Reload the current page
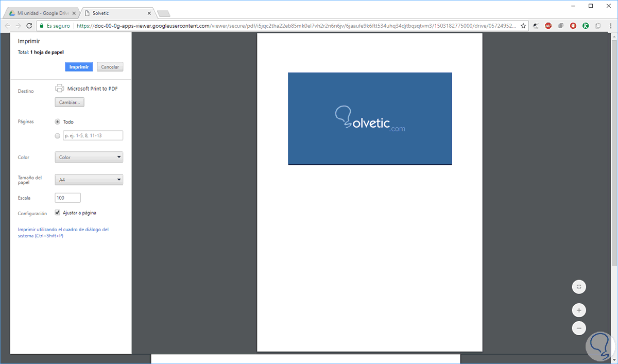 (29, 25)
